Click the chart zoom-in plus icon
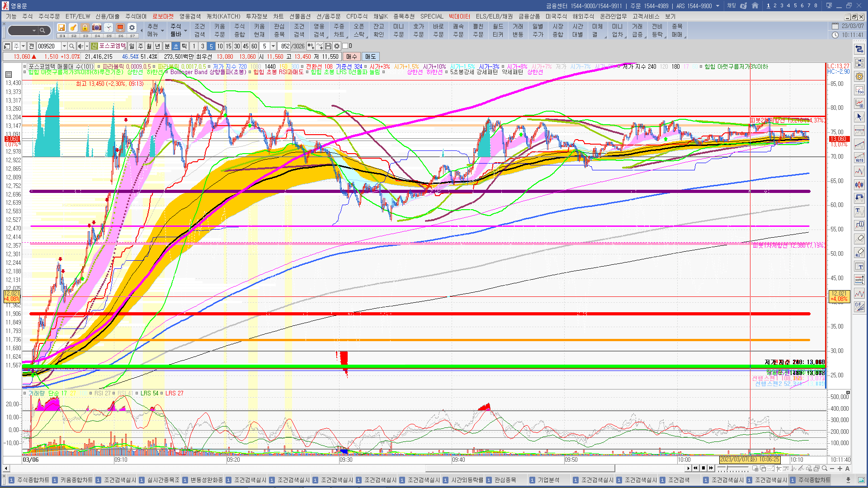868x488 pixels. 840,469
